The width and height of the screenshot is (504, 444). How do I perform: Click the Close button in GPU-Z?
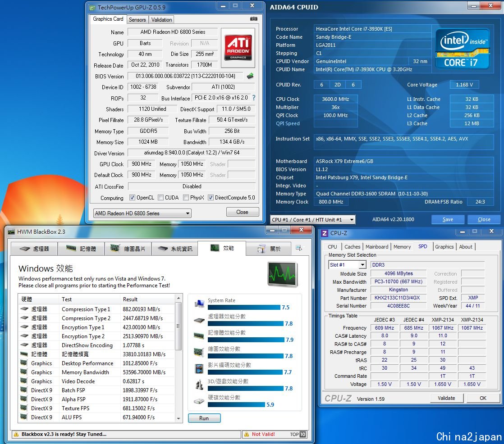pyautogui.click(x=242, y=212)
